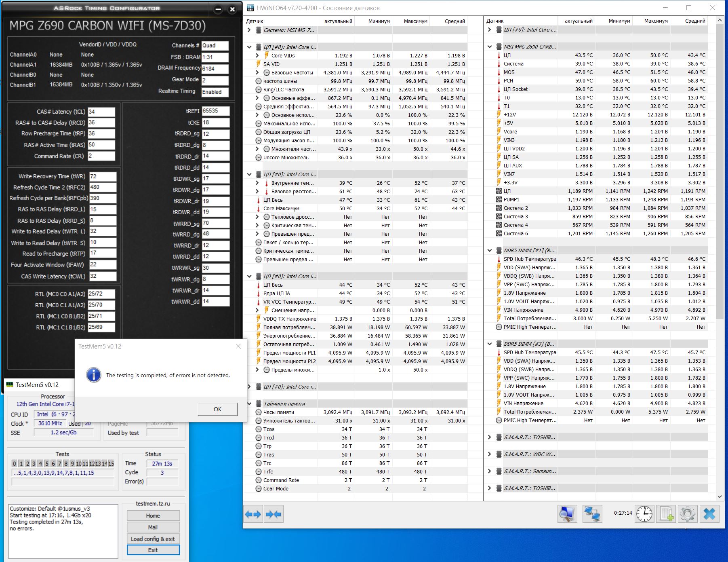Click the Mail button in TestMem5
This screenshot has width=728, height=562.
tap(153, 527)
